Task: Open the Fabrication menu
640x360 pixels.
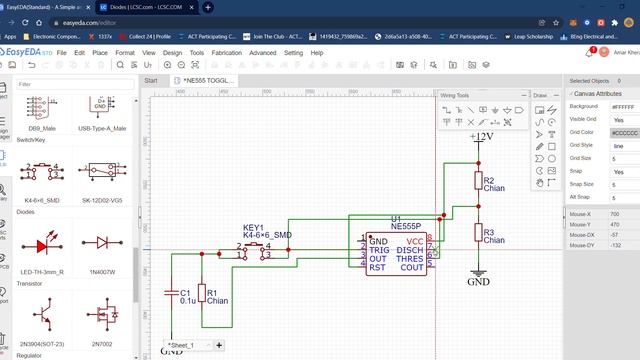Action: (227, 53)
